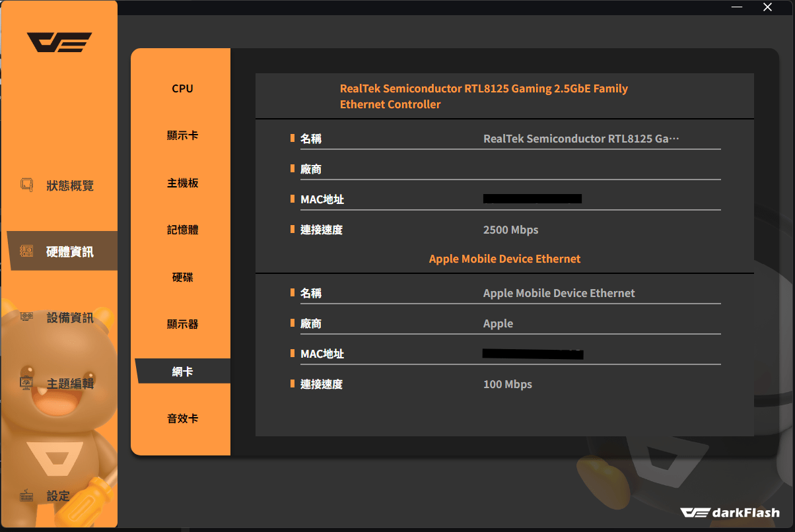Click the 100 Mbps speed value
This screenshot has height=532, width=795.
(x=507, y=384)
